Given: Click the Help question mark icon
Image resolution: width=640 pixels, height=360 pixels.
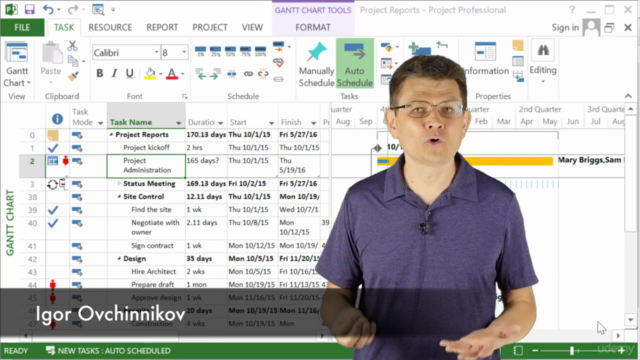Looking at the screenshot, I should click(x=572, y=10).
